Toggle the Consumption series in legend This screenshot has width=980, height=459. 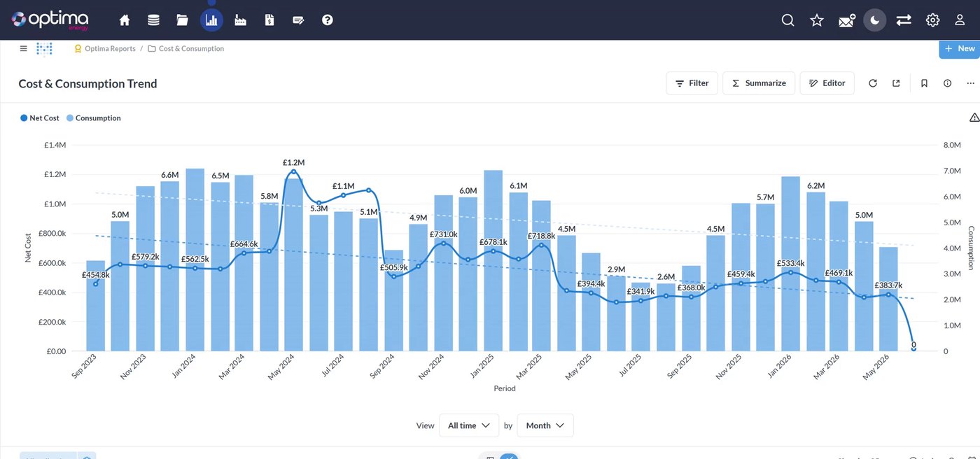coord(94,118)
